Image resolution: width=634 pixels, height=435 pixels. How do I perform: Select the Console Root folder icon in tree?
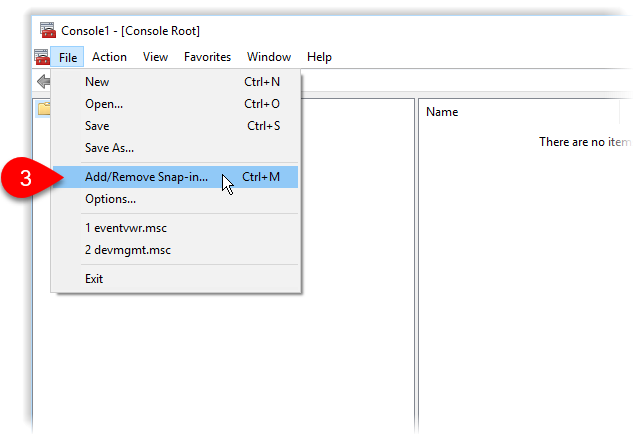(44, 108)
